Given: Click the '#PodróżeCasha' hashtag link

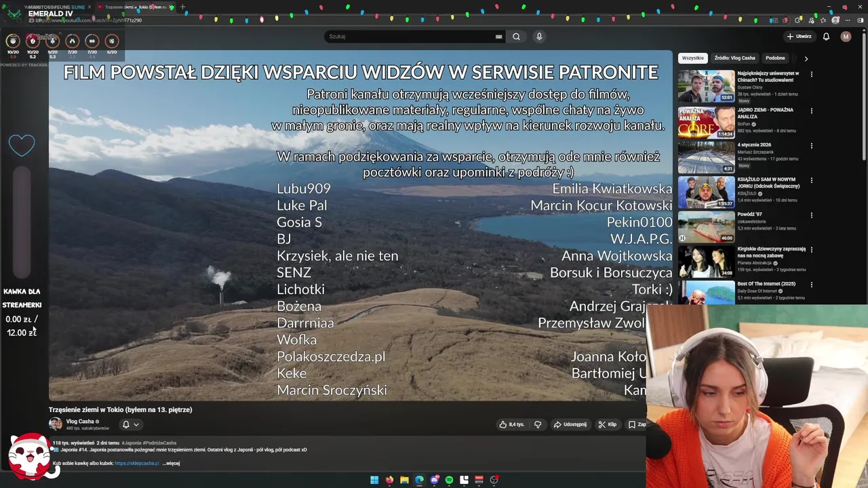Looking at the screenshot, I should tap(159, 443).
